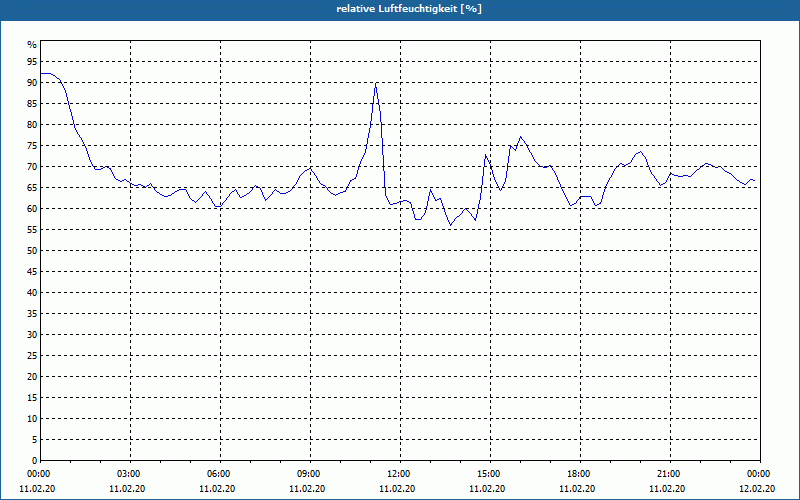Select date '11.02.20' beneath 06:00
This screenshot has height=500, width=800.
click(x=217, y=489)
